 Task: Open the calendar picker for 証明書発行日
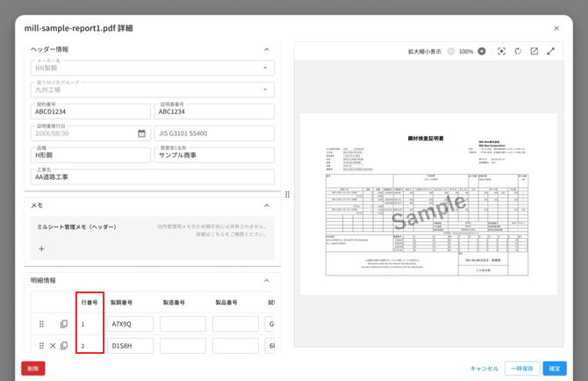click(x=141, y=133)
